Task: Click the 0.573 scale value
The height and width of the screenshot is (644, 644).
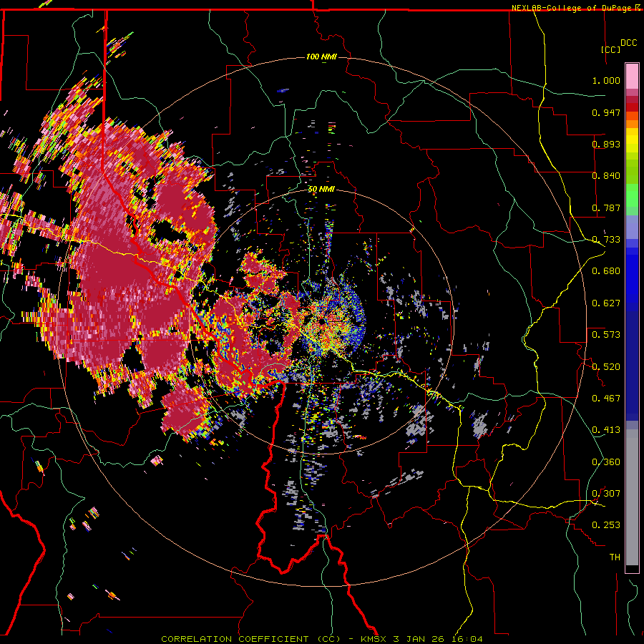Action: point(606,335)
